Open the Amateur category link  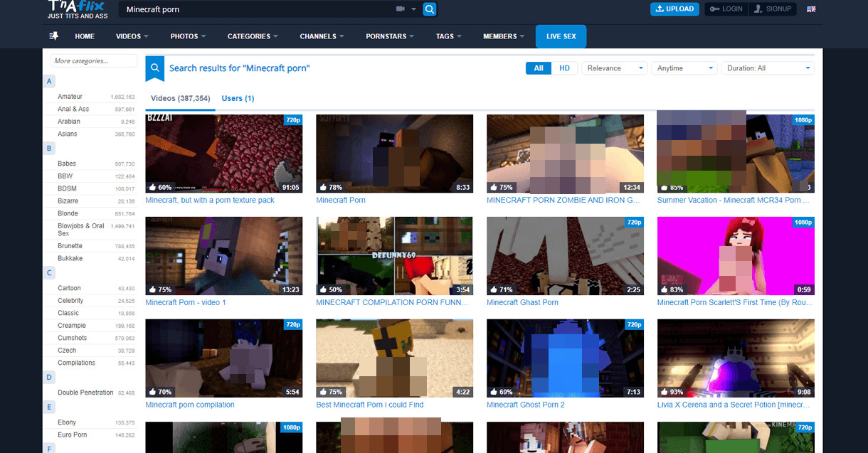[x=70, y=97]
